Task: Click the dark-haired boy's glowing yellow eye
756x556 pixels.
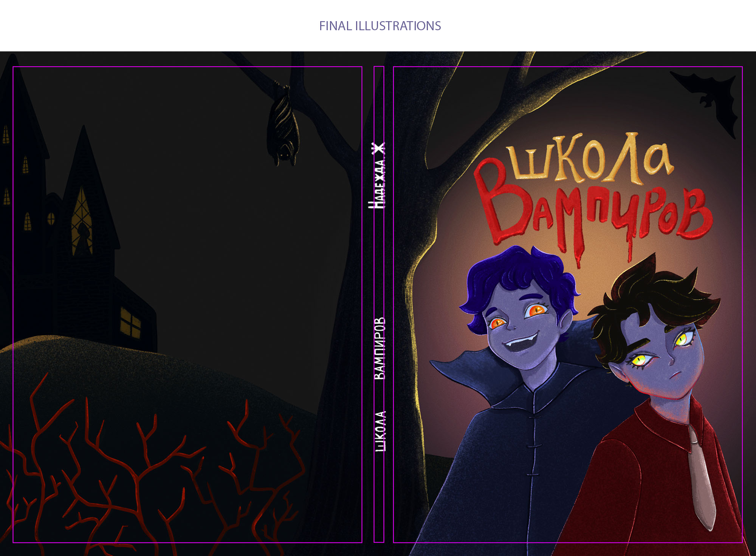Action: click(640, 361)
